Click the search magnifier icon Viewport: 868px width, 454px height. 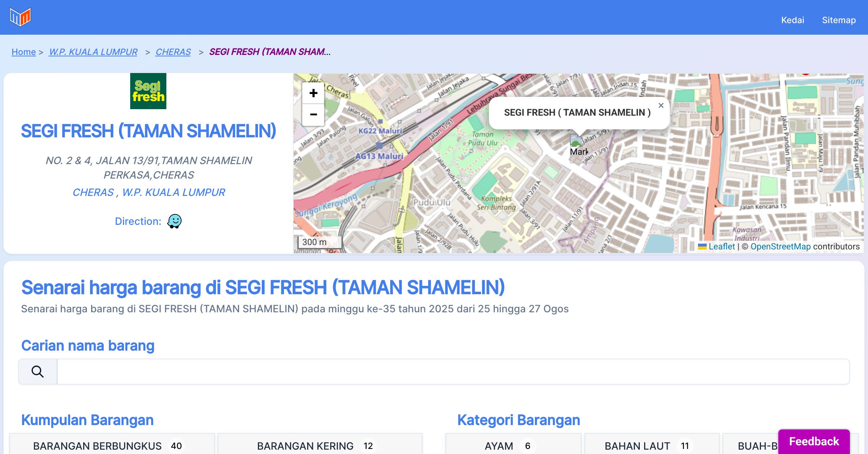(x=38, y=372)
